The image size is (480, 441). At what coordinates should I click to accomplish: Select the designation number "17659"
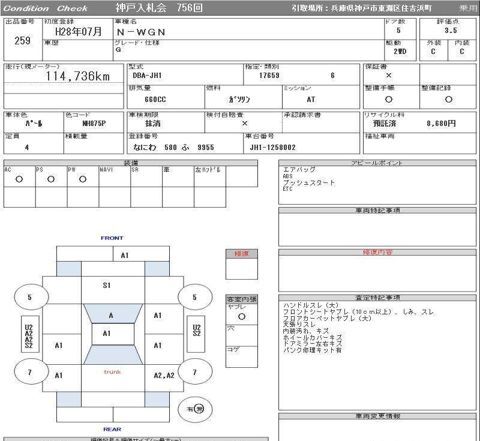pos(269,76)
